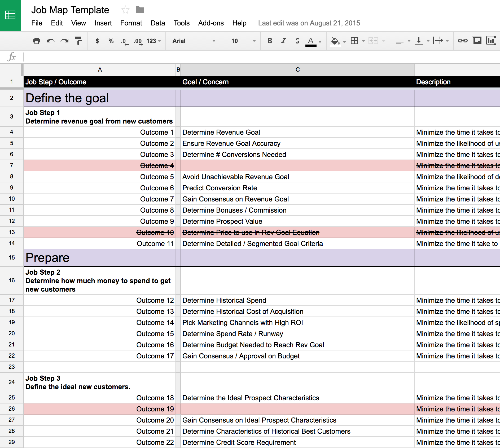Click the Merge cells icon
Screen dimensions: 500x448
373,41
